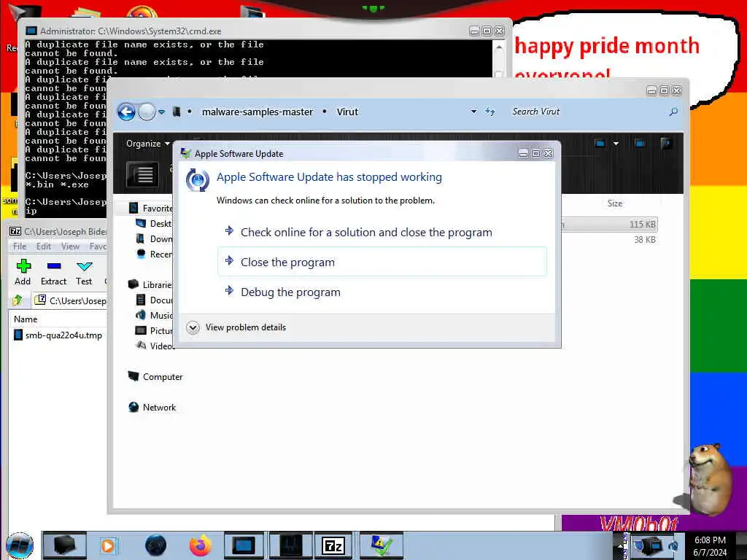The height and width of the screenshot is (560, 747).
Task: Click the taskbar clock showing 6:08 PM
Action: click(x=710, y=546)
